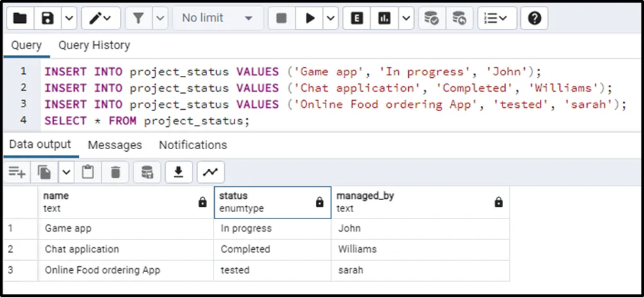This screenshot has height=297, width=644.
Task: Download results as CSV file
Action: click(178, 172)
